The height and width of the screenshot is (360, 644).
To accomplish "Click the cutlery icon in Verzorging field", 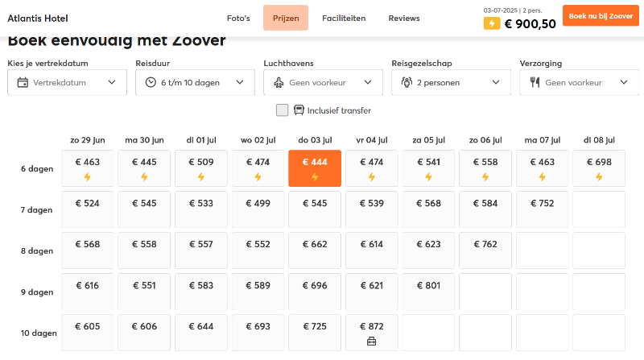I will 535,82.
